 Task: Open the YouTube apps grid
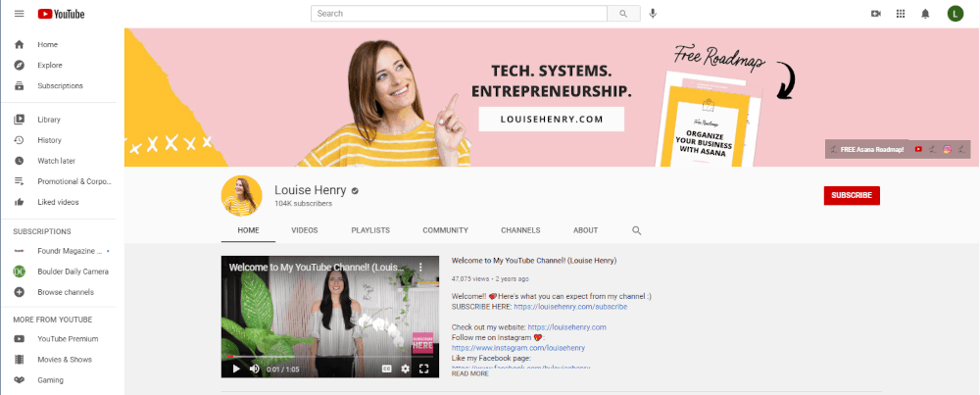(901, 14)
